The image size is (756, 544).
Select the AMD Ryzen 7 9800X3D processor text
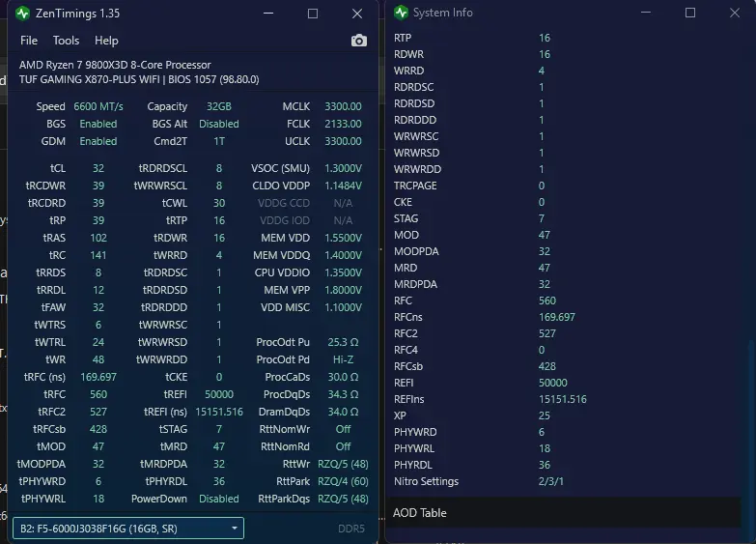[115, 65]
